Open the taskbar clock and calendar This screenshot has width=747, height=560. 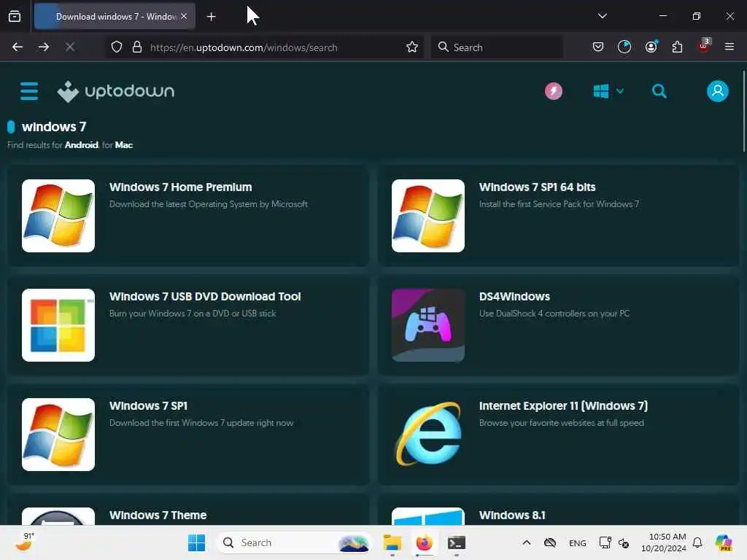pyautogui.click(x=664, y=542)
